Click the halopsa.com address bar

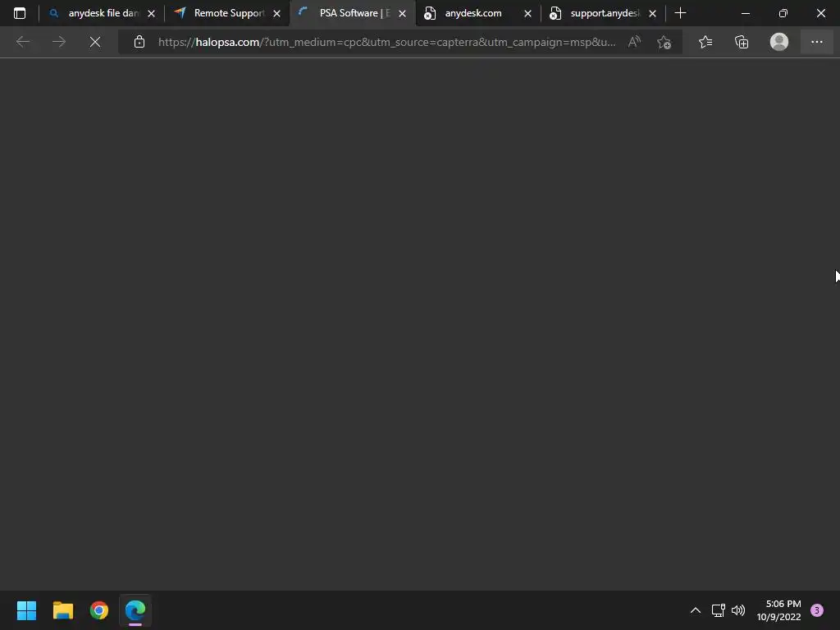(x=387, y=42)
